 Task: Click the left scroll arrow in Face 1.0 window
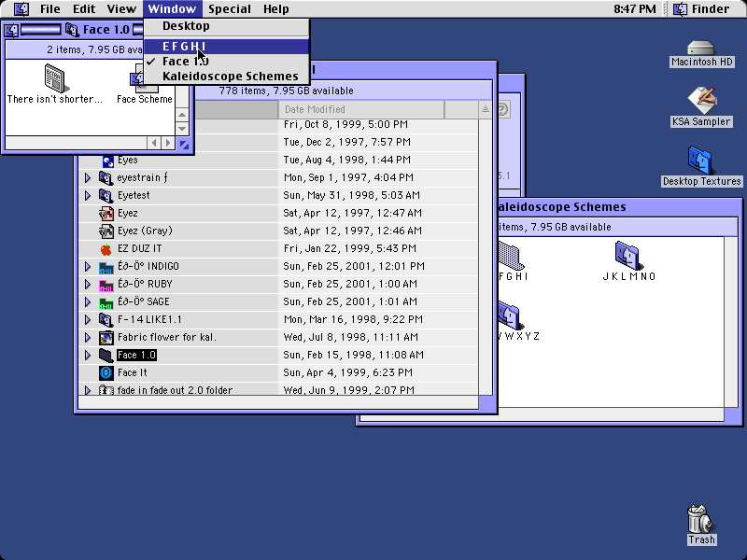[x=154, y=143]
